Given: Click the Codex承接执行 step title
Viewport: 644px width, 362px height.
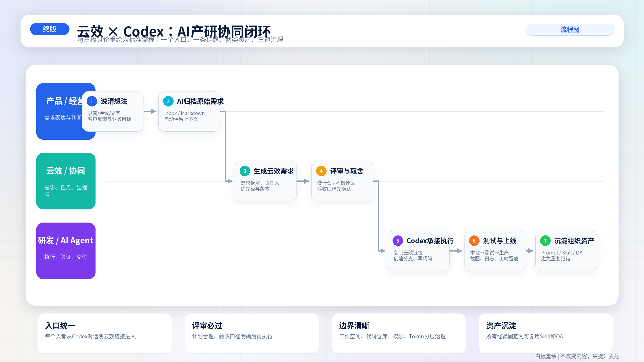Looking at the screenshot, I should click(430, 241).
